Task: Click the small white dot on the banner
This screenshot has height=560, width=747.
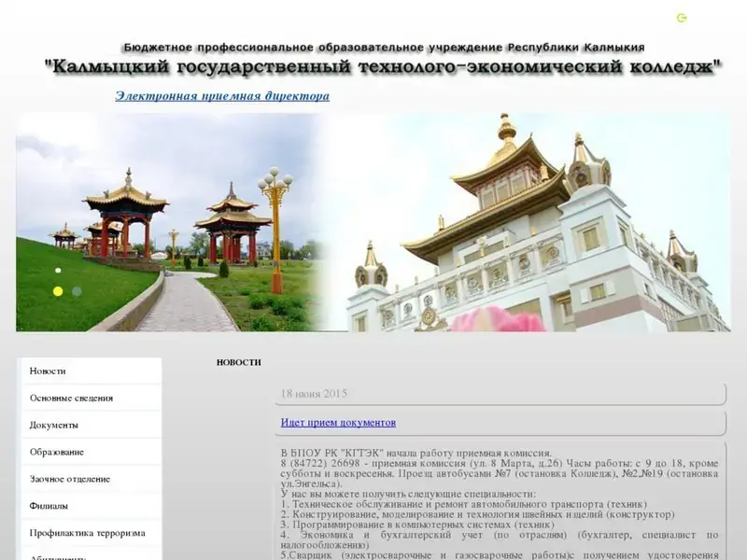Action: (x=58, y=271)
